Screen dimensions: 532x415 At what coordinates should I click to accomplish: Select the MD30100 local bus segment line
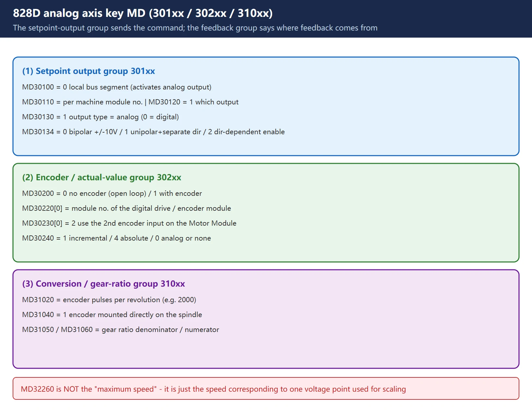(x=117, y=87)
